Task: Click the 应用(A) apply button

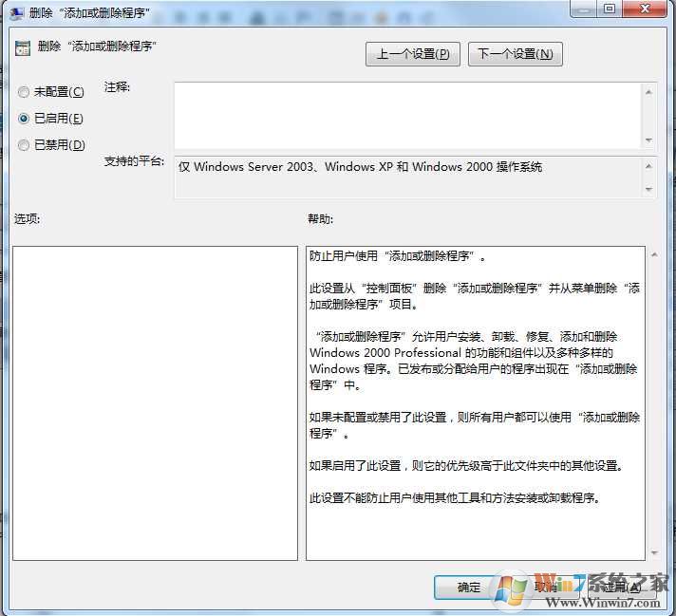Action: pyautogui.click(x=621, y=588)
